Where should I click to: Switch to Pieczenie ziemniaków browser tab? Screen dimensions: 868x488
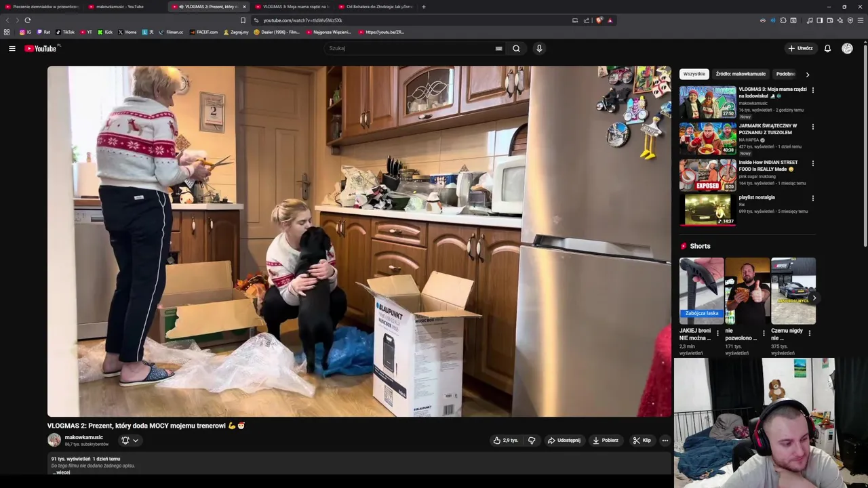41,7
